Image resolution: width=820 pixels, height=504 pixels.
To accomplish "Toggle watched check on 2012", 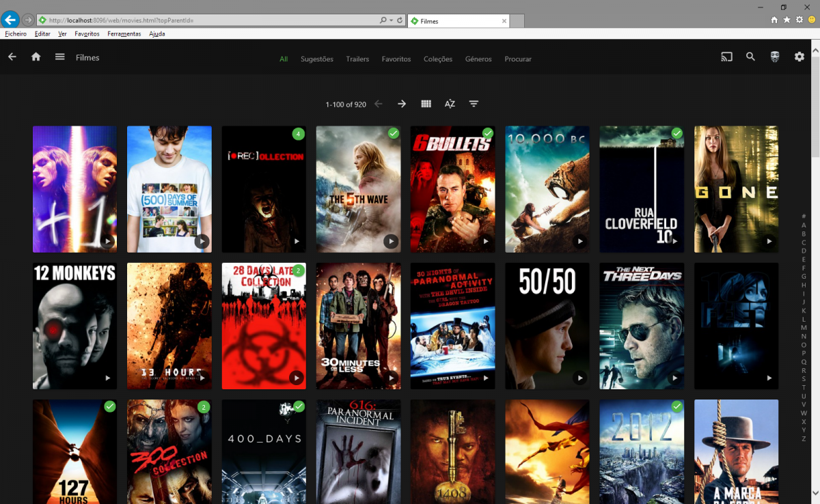I will (676, 407).
